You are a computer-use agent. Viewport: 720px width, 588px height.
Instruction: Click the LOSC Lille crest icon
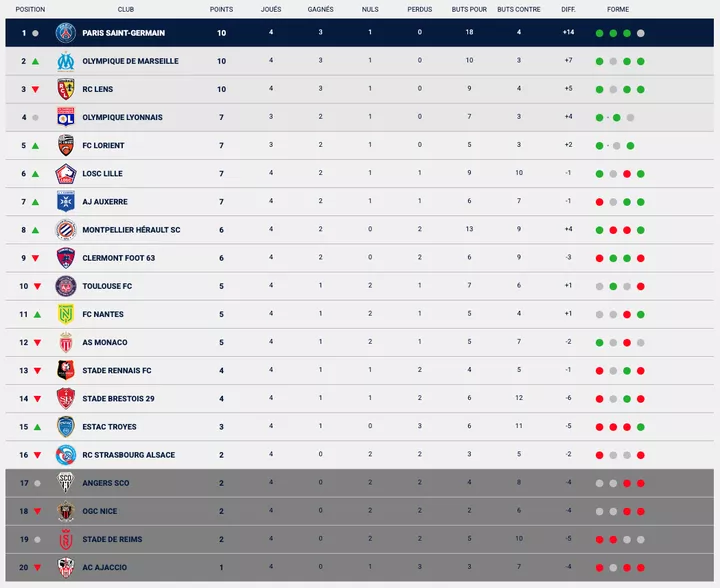click(x=66, y=174)
